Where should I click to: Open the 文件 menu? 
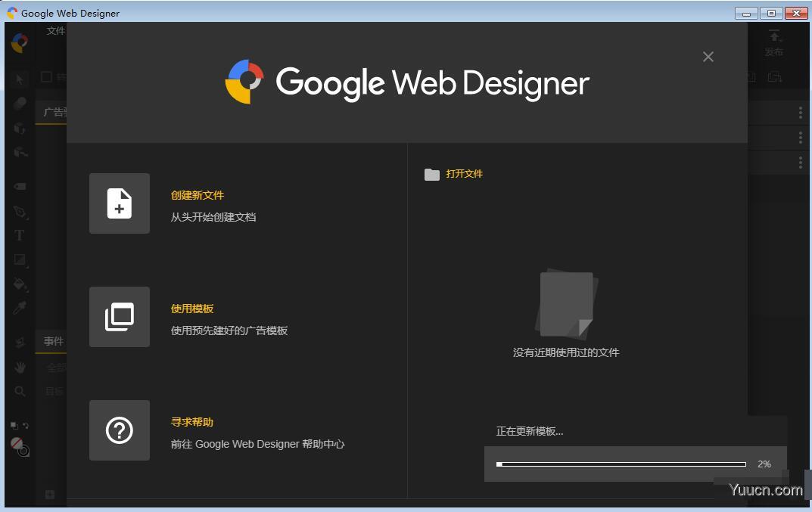click(x=55, y=31)
